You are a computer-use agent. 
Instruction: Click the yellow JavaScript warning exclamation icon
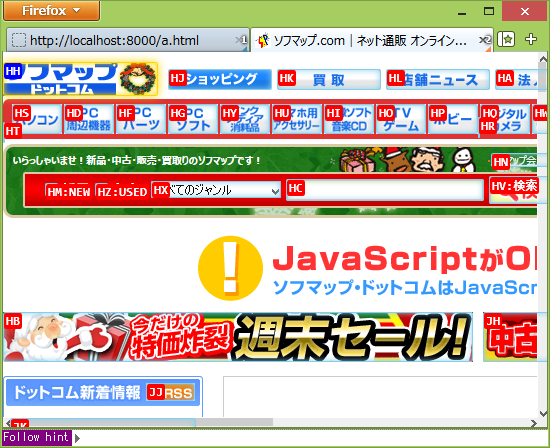coord(230,268)
